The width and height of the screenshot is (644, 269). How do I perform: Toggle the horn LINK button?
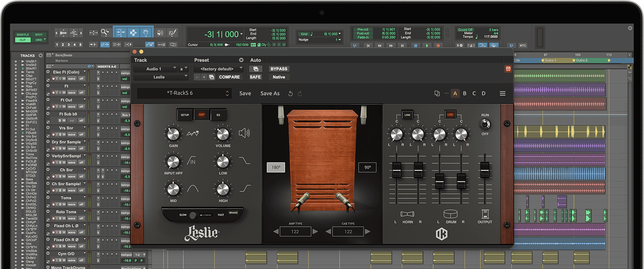click(x=407, y=115)
